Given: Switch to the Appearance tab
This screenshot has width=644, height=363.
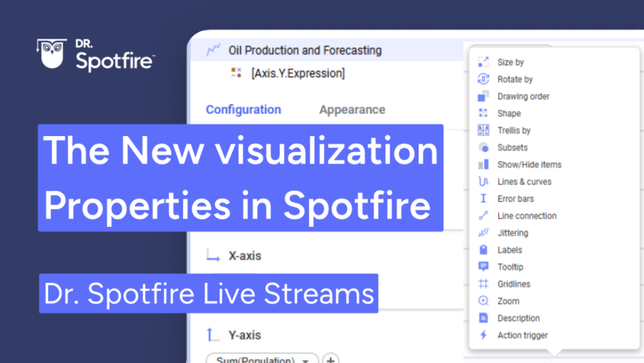Looking at the screenshot, I should [352, 110].
